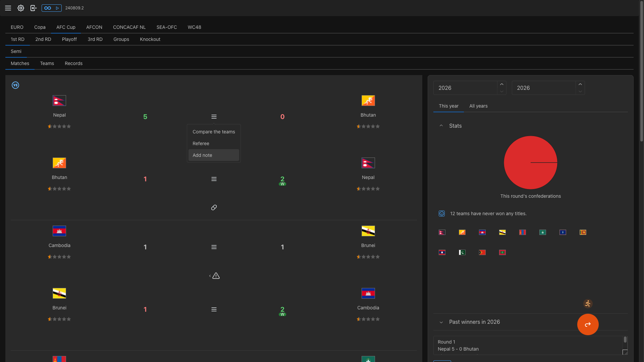Increment the first 2026 year field
644x362 pixels.
click(x=502, y=84)
